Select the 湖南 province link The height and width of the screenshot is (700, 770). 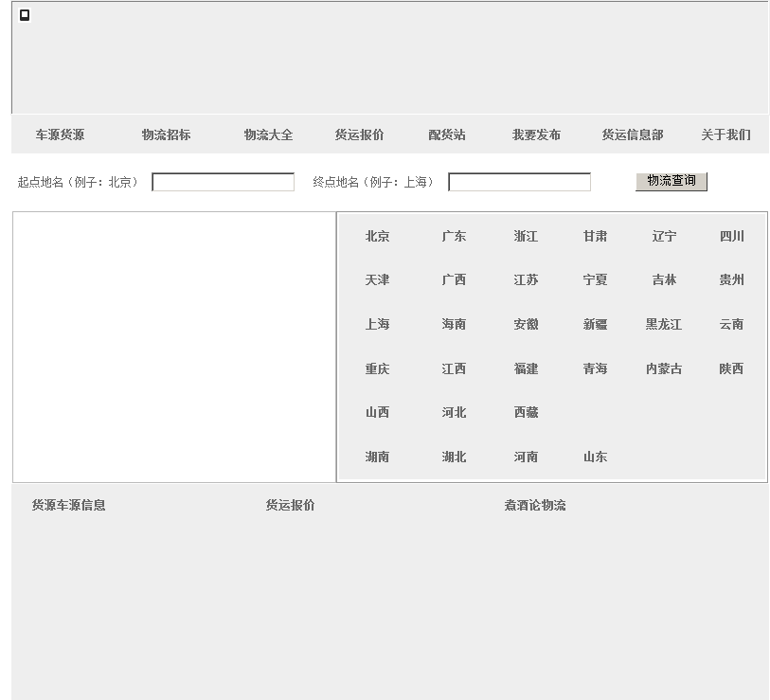(377, 458)
